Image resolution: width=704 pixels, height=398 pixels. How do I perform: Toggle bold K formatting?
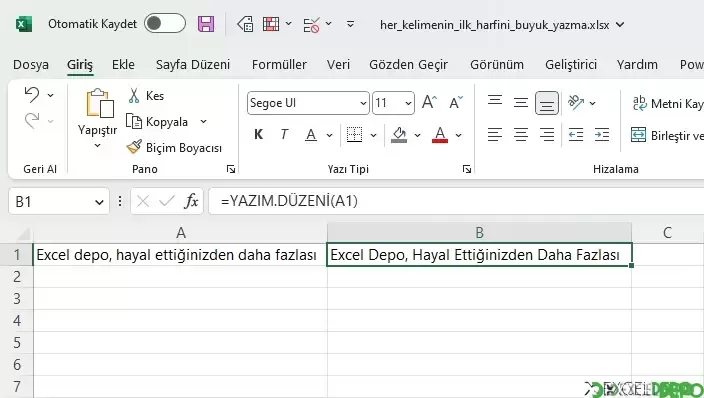click(258, 134)
